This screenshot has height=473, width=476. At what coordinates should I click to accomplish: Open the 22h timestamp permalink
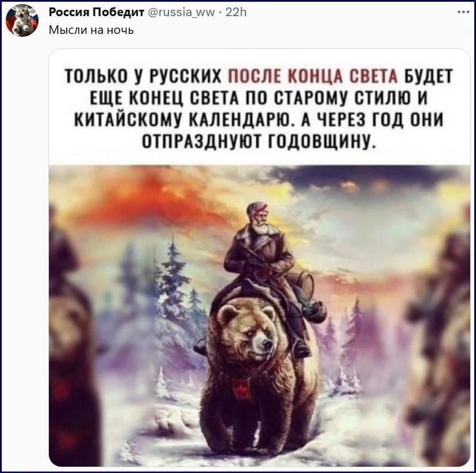point(236,12)
